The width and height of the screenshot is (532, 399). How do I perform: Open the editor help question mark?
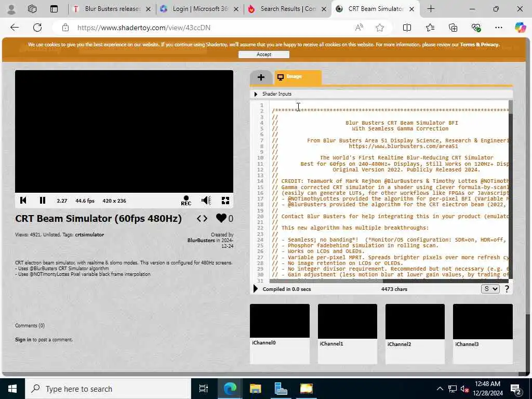click(x=507, y=289)
